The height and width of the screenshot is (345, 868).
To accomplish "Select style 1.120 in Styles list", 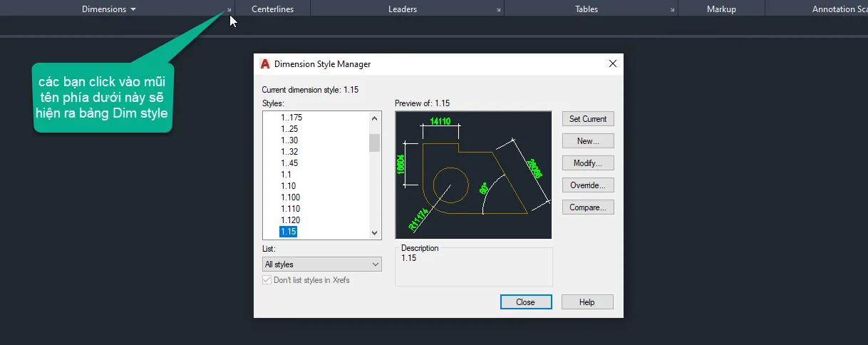I will pos(290,220).
